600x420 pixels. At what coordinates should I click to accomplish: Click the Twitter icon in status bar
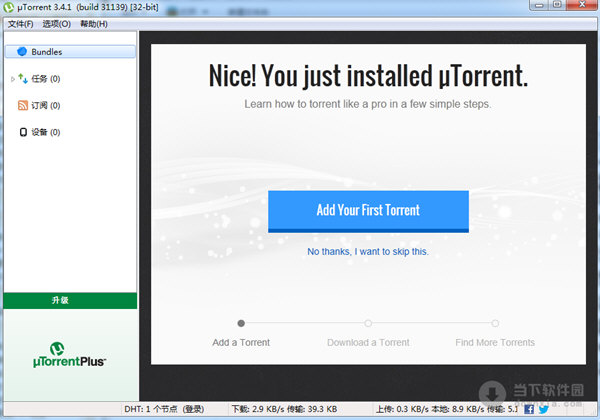click(543, 409)
